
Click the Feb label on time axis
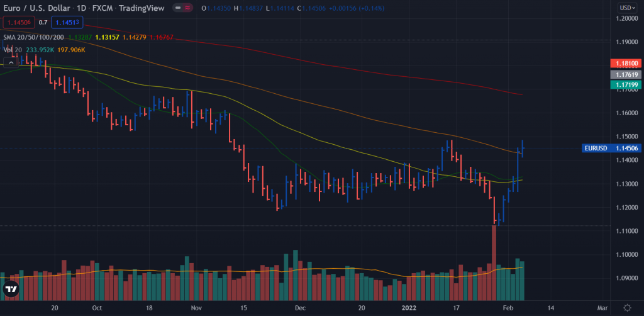click(x=508, y=307)
